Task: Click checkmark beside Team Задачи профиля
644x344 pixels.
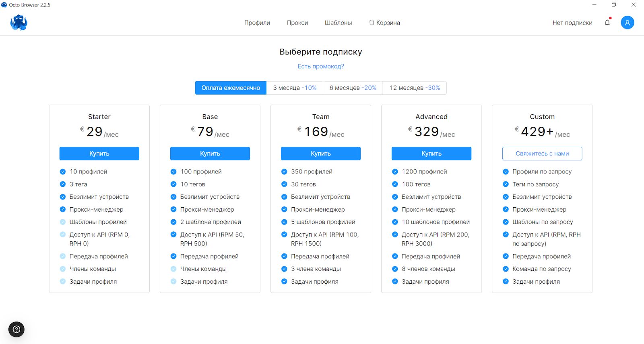Action: (284, 282)
